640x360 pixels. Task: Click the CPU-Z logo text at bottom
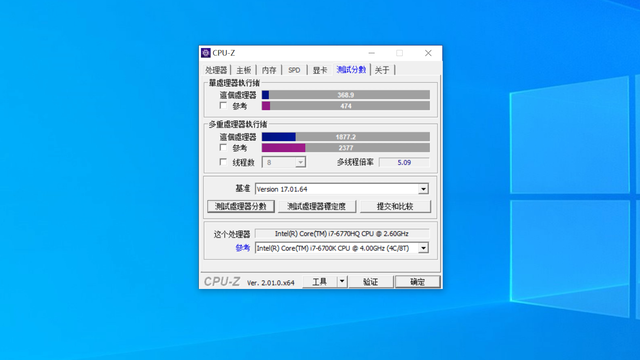click(222, 282)
